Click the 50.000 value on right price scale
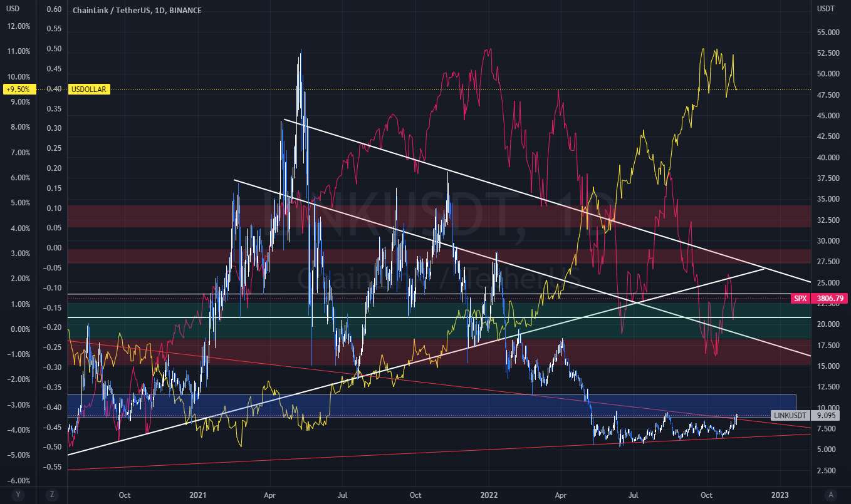 point(828,74)
